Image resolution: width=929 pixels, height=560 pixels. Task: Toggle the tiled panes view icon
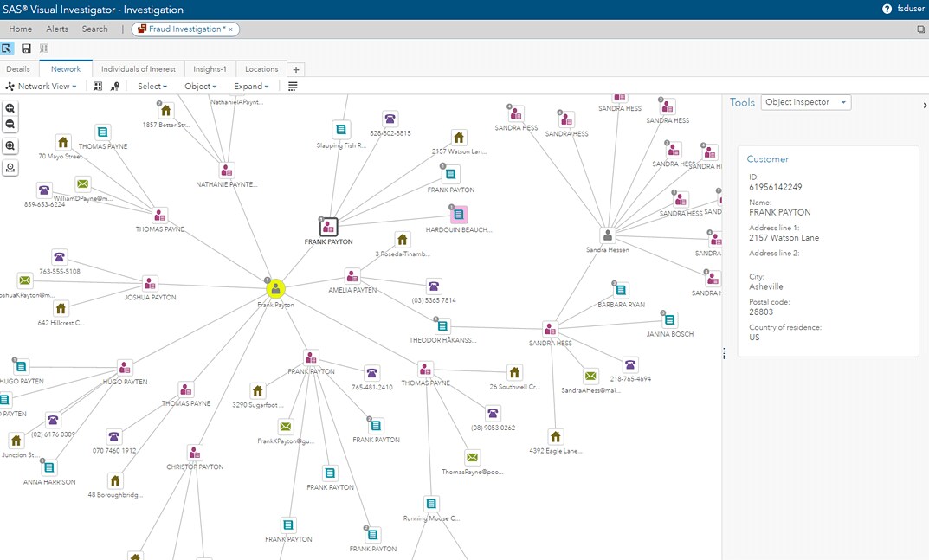tap(45, 48)
